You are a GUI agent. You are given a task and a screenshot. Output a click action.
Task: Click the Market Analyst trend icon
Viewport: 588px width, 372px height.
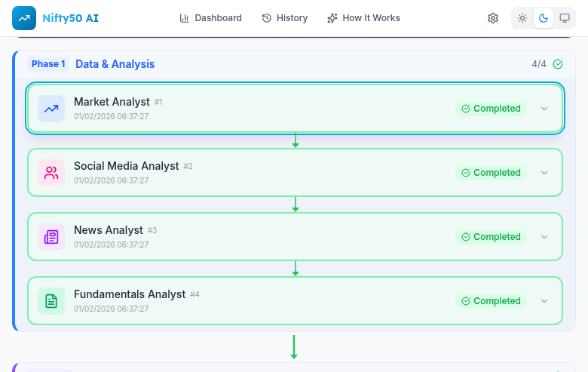(51, 109)
